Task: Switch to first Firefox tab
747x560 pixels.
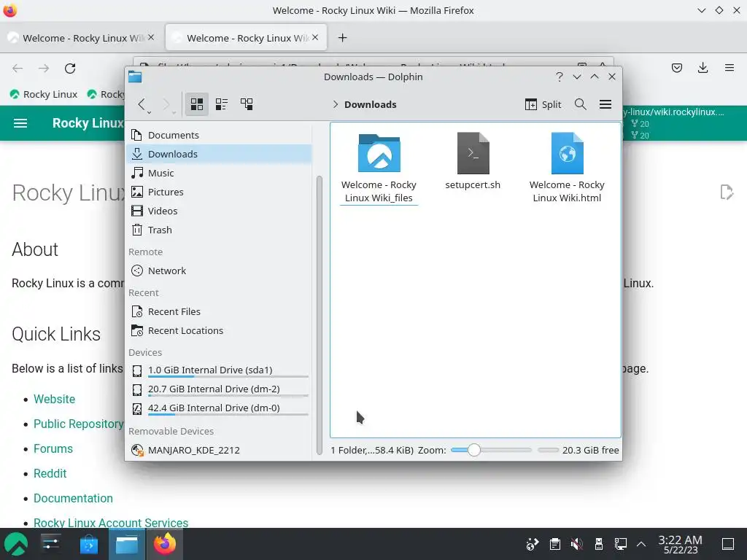Action: click(81, 38)
